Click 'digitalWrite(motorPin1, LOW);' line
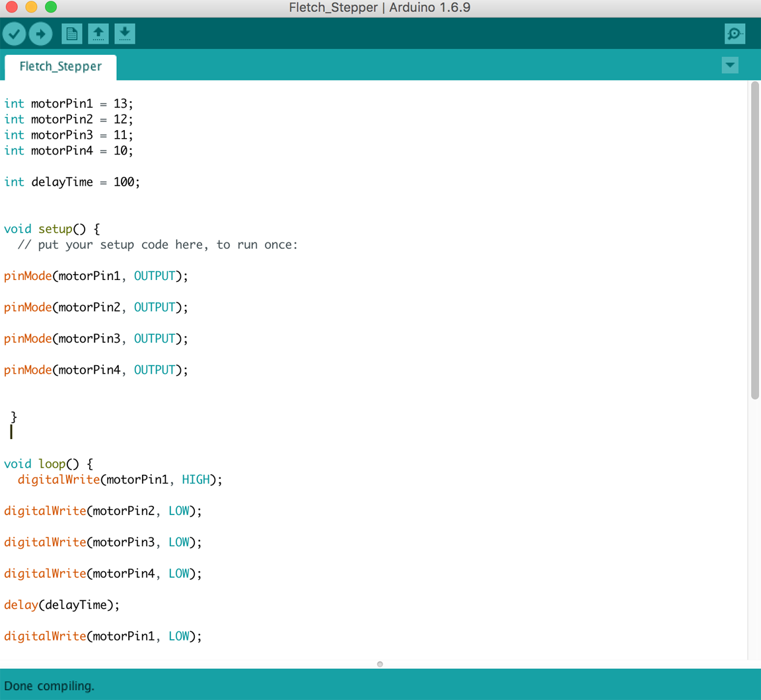 [103, 637]
